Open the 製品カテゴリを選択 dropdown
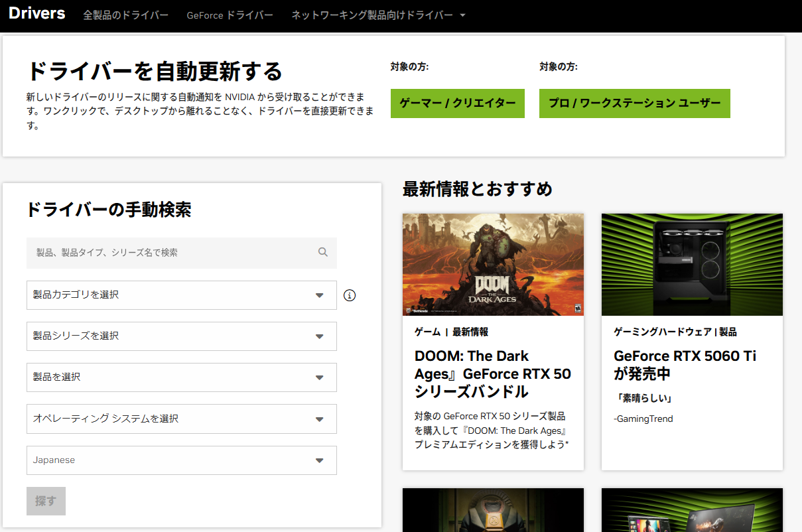Screen dimensions: 802x532 [x=182, y=295]
